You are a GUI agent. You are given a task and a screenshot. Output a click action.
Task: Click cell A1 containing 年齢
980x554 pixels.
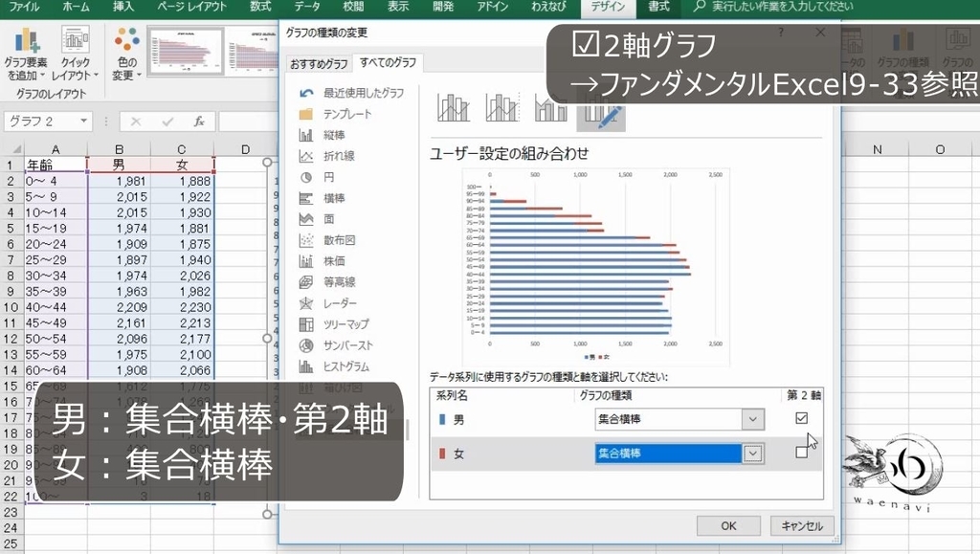[x=56, y=166]
